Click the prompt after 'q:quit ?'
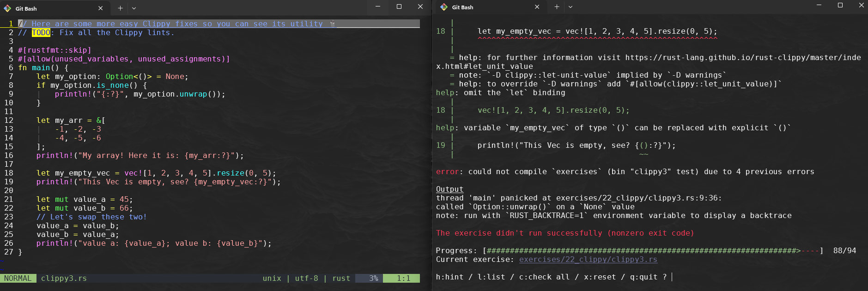The height and width of the screenshot is (291, 868). click(672, 277)
